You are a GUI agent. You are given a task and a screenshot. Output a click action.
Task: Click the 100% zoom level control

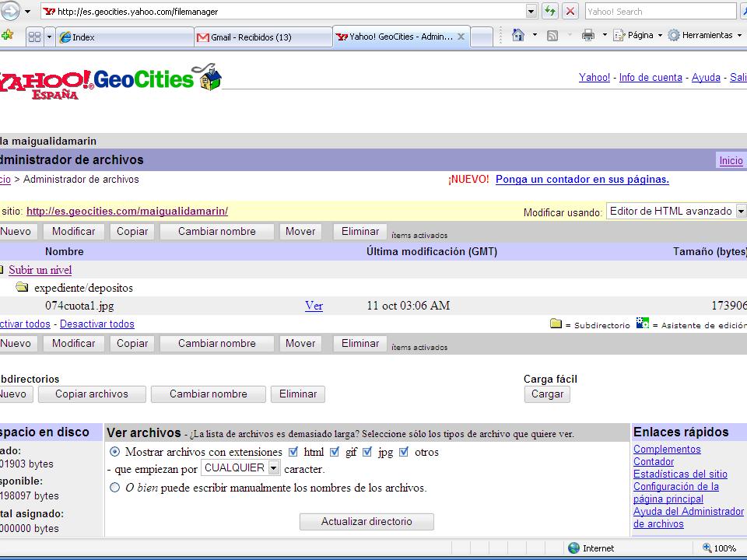pos(719,548)
